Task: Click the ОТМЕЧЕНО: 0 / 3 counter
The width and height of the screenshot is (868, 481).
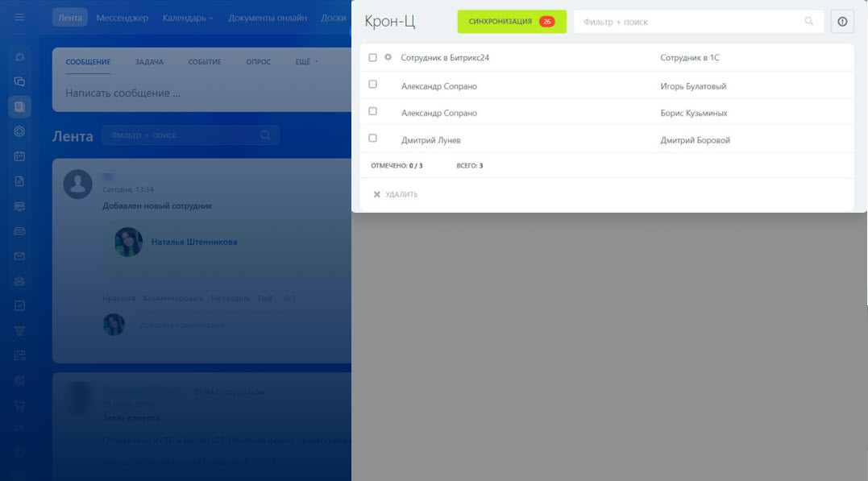Action: 397,165
